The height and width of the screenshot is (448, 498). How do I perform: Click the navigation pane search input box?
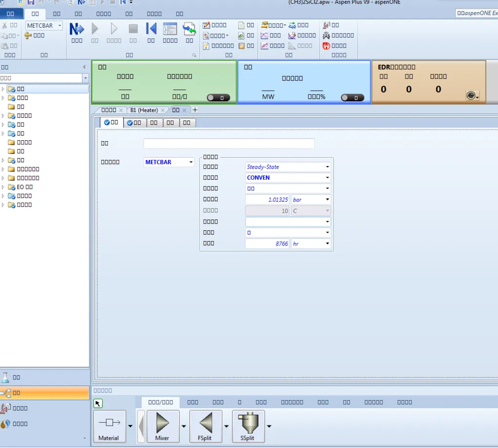41,78
